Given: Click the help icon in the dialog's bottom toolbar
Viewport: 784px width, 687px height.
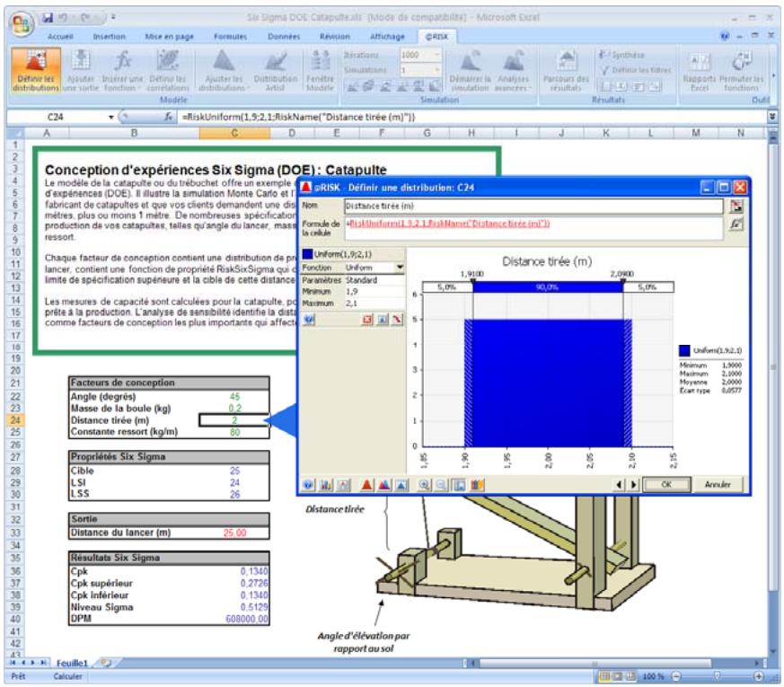Looking at the screenshot, I should 309,485.
